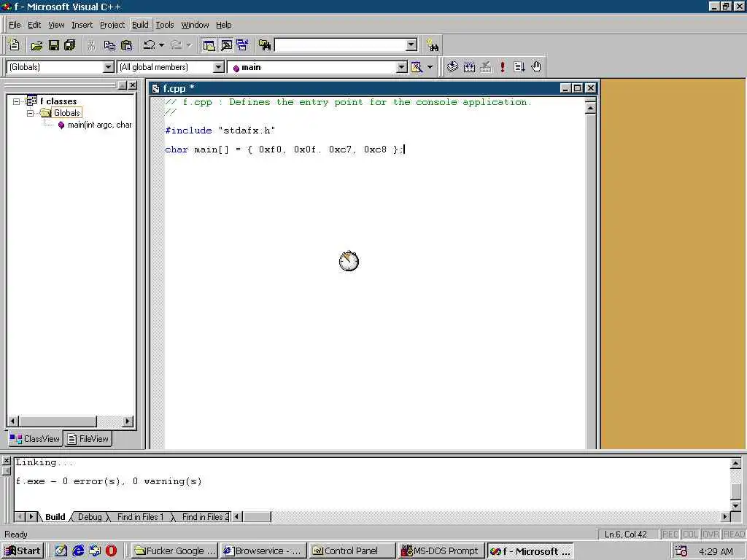The height and width of the screenshot is (560, 747).
Task: Toggle the Workspace pane toolbar button
Action: click(x=209, y=45)
